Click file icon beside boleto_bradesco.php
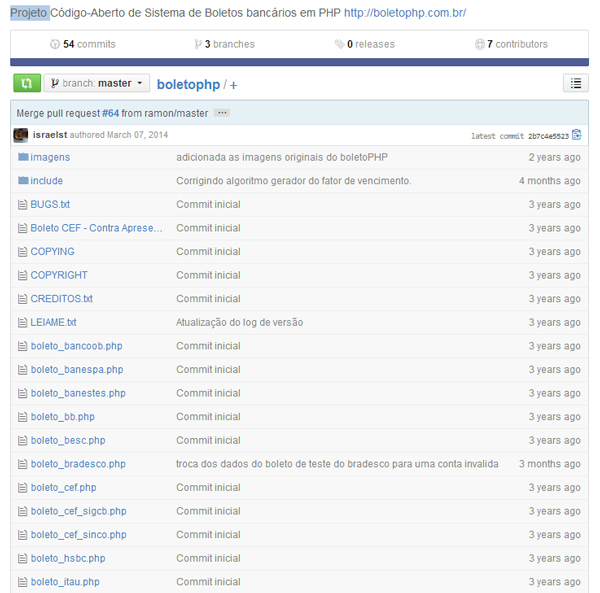The height and width of the screenshot is (593, 600). point(23,464)
